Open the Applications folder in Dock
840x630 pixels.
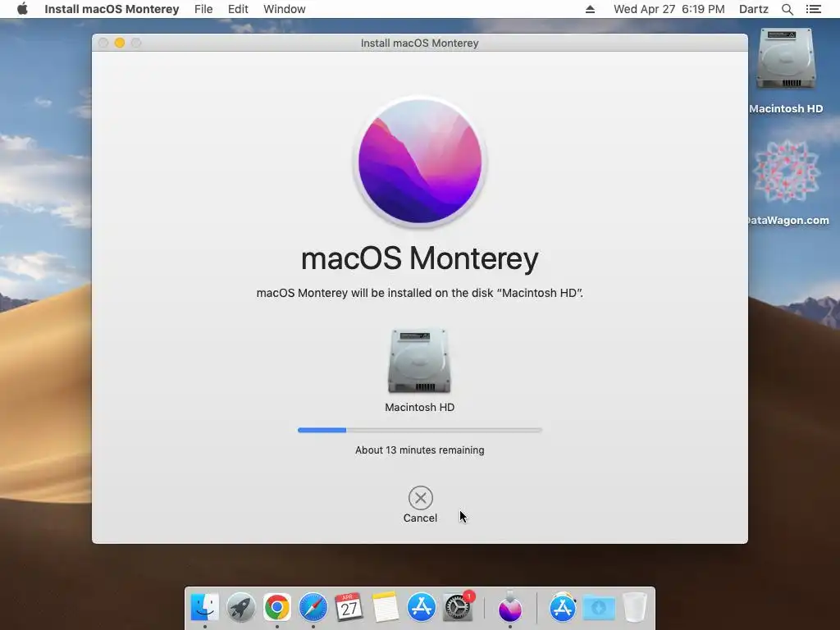coord(562,608)
